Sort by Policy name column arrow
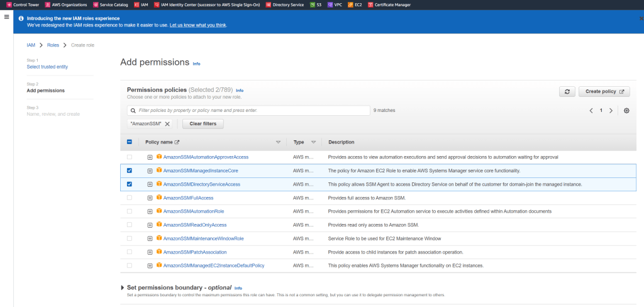Viewport: 644px width, 307px height. tap(278, 142)
